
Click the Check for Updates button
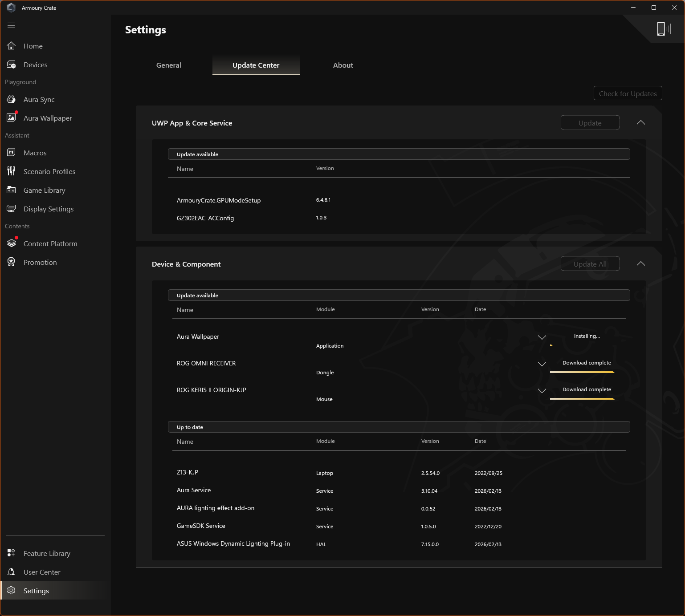click(628, 93)
